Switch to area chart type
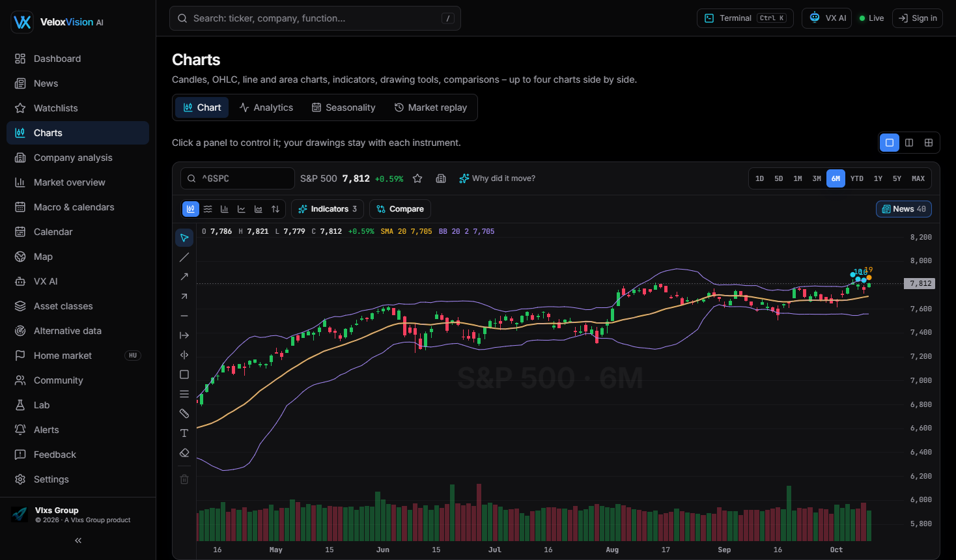Viewport: 956px width, 560px height. pos(259,209)
